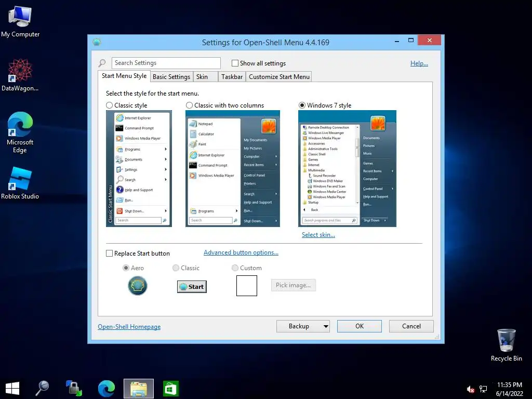The height and width of the screenshot is (399, 532).
Task: Click the Select skin... link
Action: tap(318, 235)
